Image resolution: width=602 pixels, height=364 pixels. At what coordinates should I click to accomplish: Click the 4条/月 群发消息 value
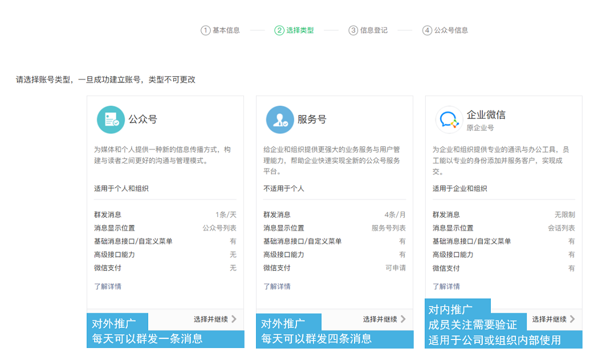[x=395, y=215]
